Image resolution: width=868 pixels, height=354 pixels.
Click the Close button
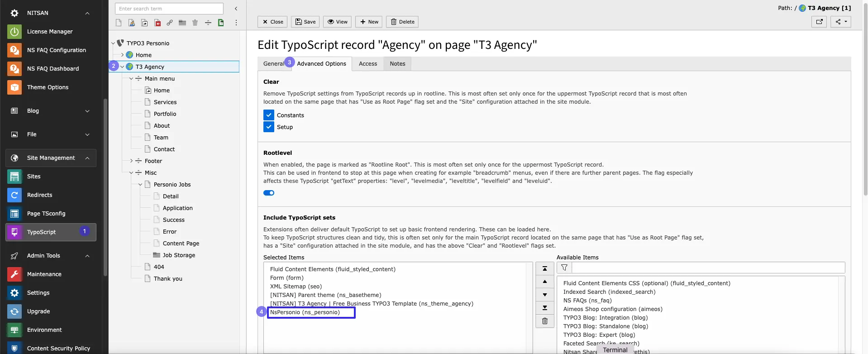pos(272,22)
